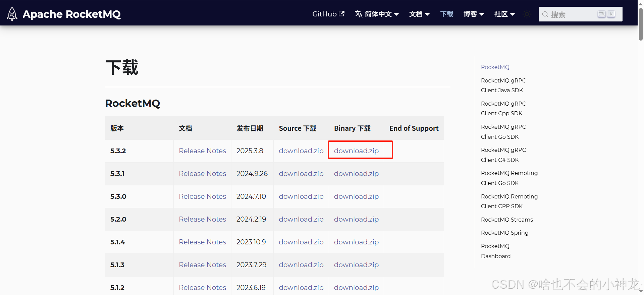Download Binary zip for version 5.1.2
644x295 pixels.
(x=356, y=288)
